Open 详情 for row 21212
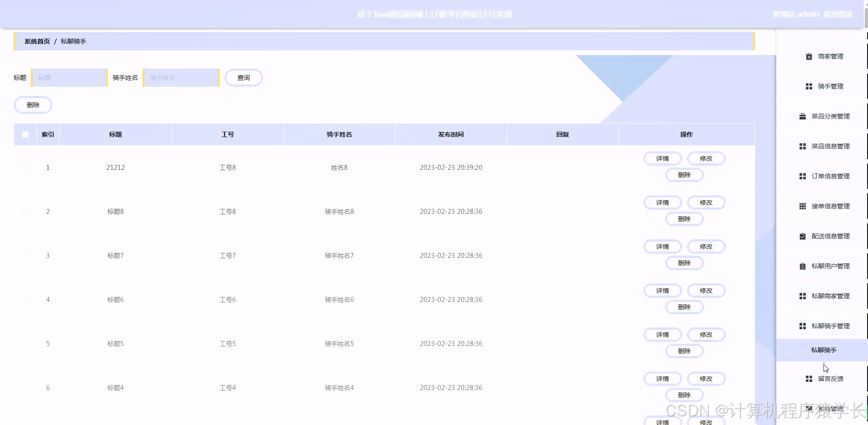 tap(662, 158)
